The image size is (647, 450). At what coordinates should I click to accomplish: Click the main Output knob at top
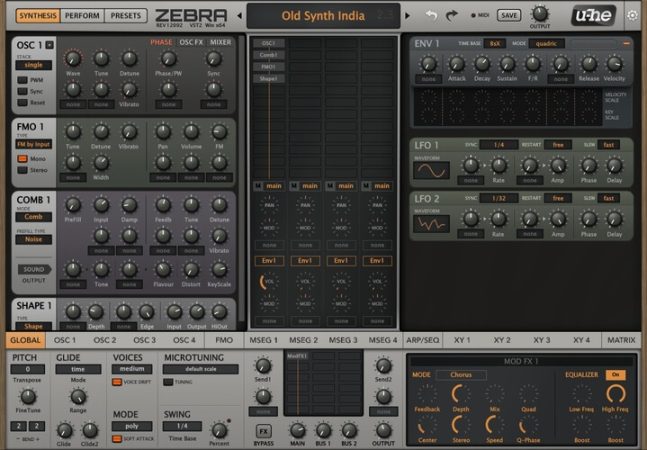coord(540,14)
